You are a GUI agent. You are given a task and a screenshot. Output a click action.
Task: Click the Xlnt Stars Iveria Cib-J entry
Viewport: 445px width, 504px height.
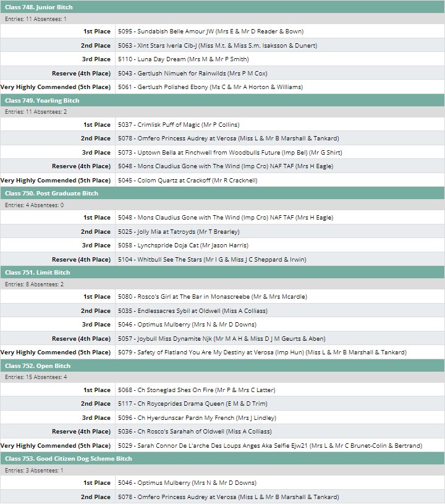pyautogui.click(x=218, y=46)
